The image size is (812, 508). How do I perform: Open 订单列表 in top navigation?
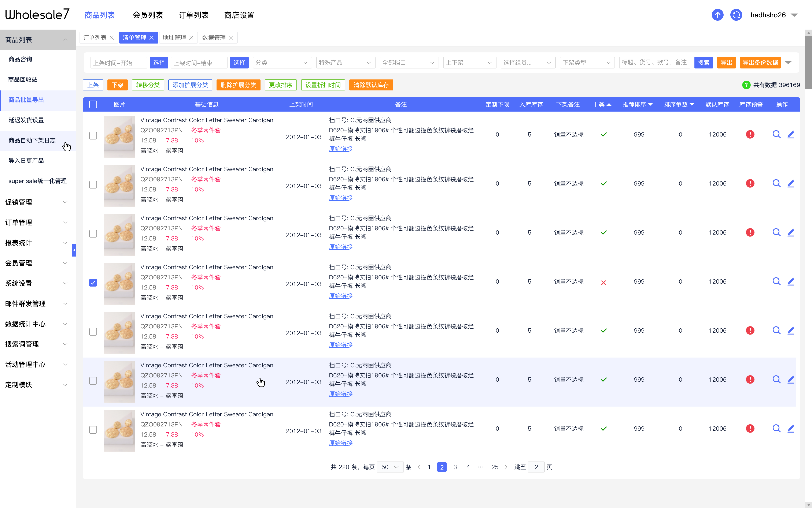coord(194,15)
